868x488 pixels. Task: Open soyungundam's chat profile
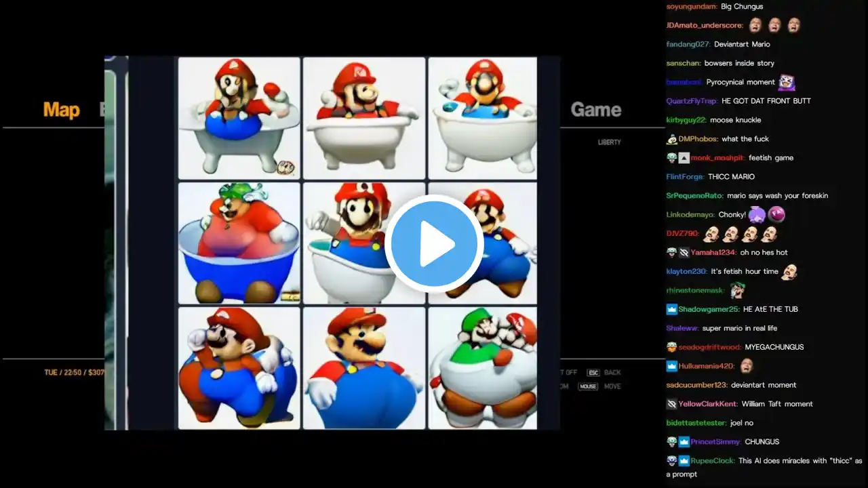[x=692, y=7]
